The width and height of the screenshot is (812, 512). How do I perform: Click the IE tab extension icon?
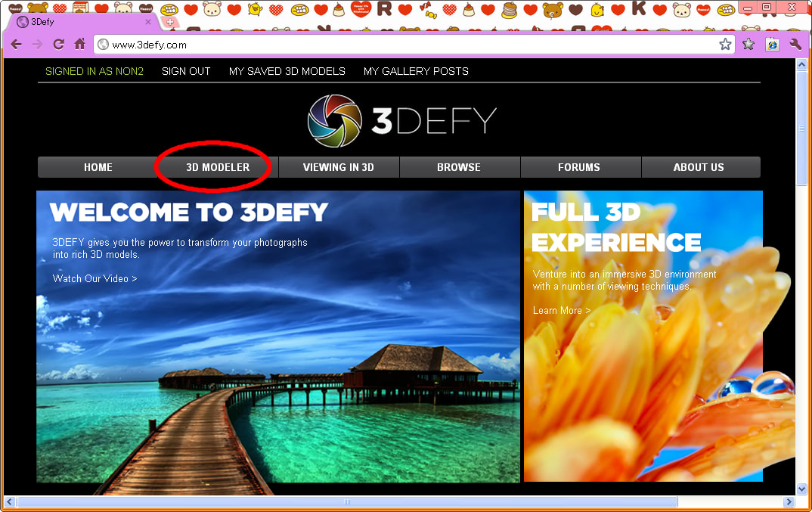pos(772,45)
